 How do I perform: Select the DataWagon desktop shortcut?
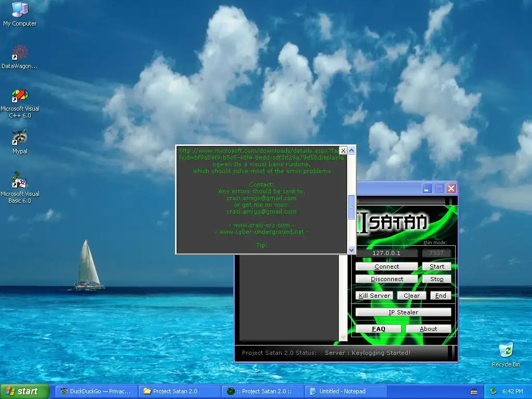click(20, 57)
